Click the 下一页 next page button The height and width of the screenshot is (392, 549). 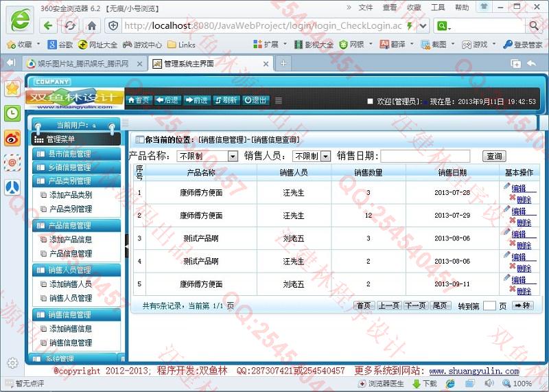pos(415,305)
